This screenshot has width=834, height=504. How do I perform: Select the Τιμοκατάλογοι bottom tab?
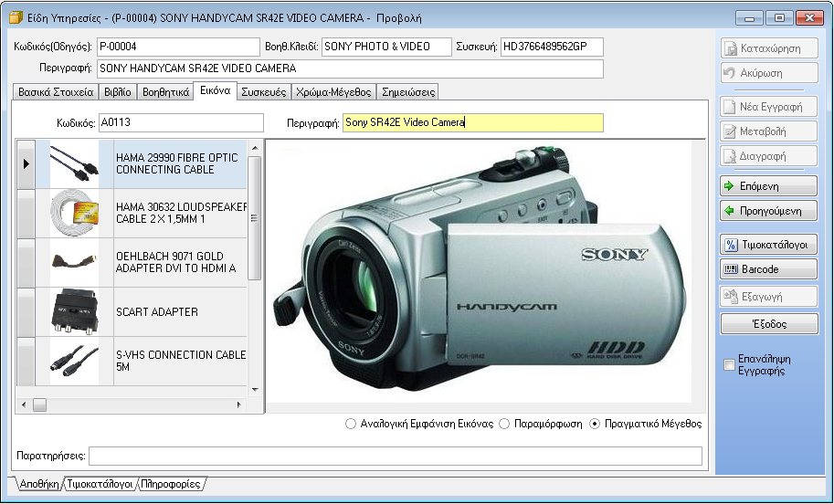(x=100, y=484)
